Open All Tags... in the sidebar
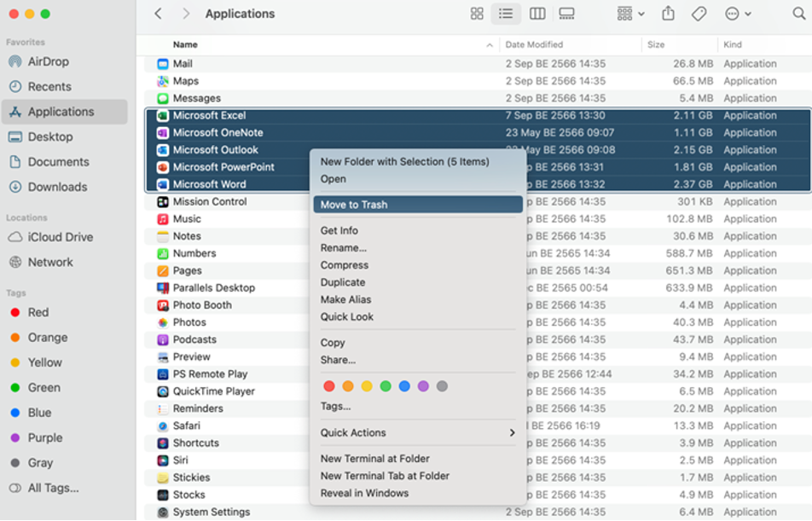 pyautogui.click(x=64, y=488)
